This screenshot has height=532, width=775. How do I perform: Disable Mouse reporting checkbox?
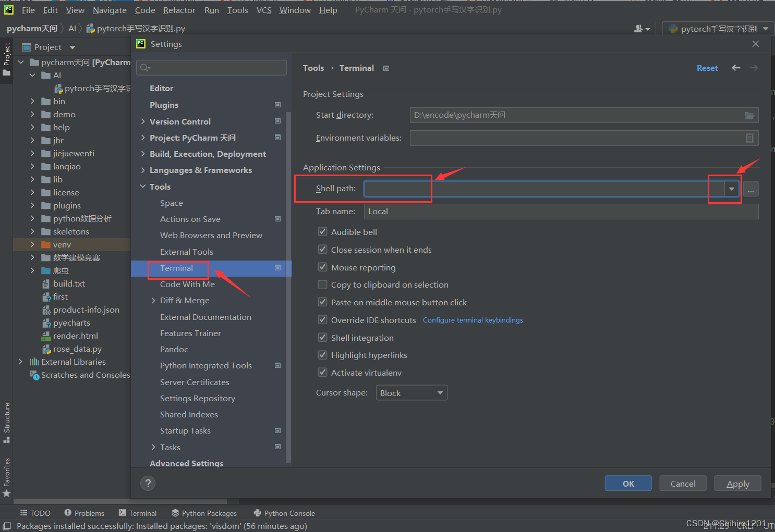[323, 267]
